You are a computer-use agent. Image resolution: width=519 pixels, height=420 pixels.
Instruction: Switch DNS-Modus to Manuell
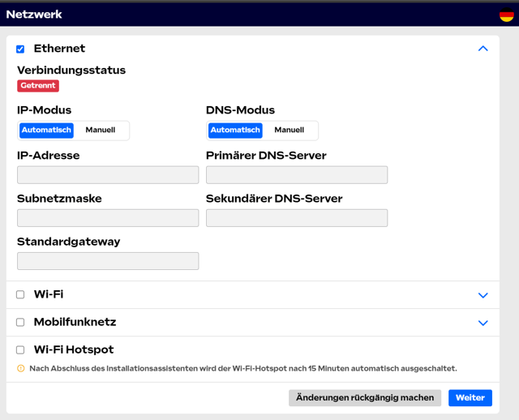point(289,131)
